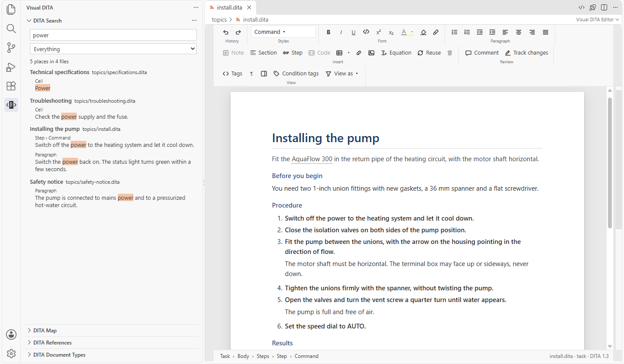
Task: Pick a highlight color with the marker
Action: pyautogui.click(x=436, y=32)
